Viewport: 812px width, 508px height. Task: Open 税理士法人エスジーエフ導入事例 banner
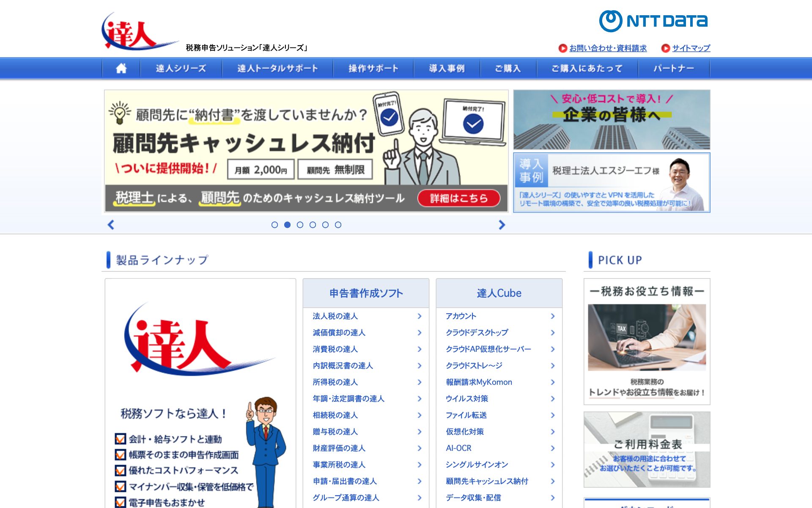click(x=612, y=182)
